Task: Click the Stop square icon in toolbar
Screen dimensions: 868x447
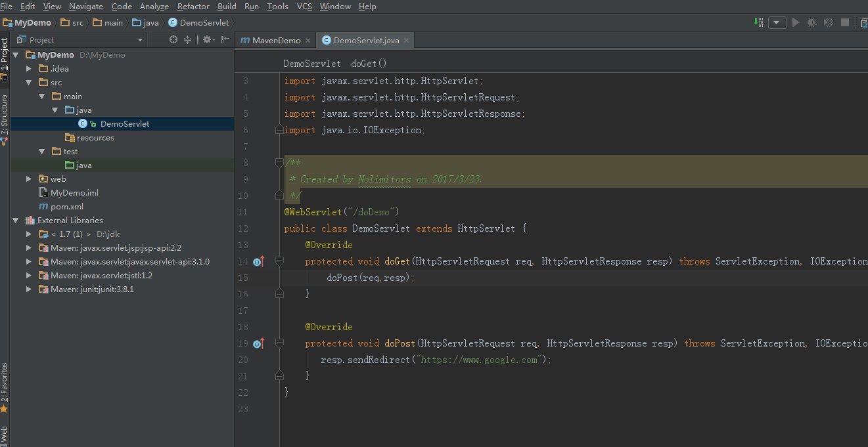Action: [x=845, y=22]
